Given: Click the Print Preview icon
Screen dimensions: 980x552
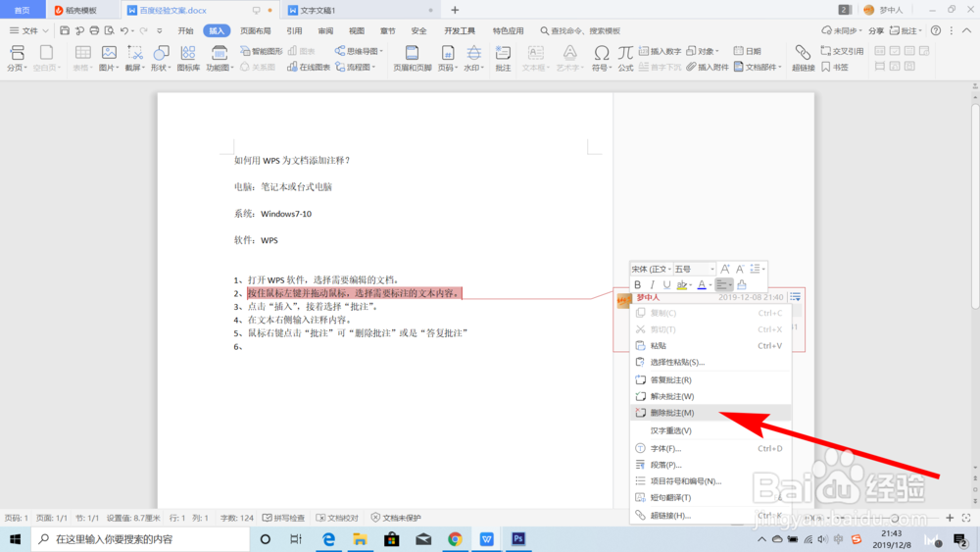Looking at the screenshot, I should pos(110,30).
